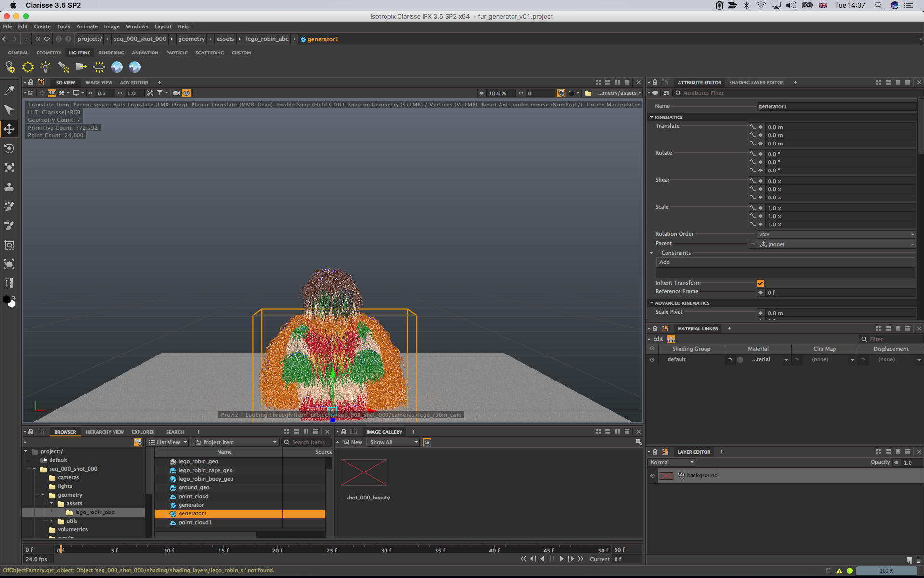Image resolution: width=924 pixels, height=578 pixels.
Task: Activate the Rotate tool
Action: (9, 148)
